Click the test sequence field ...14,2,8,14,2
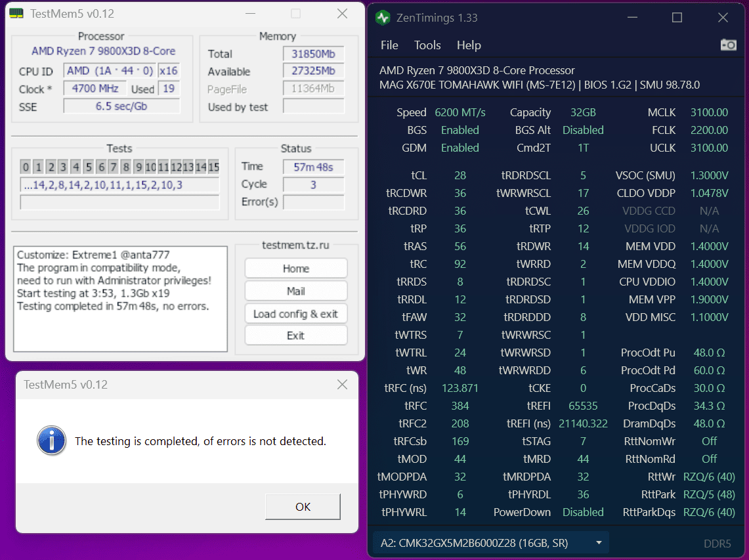749x560 pixels. click(x=119, y=185)
